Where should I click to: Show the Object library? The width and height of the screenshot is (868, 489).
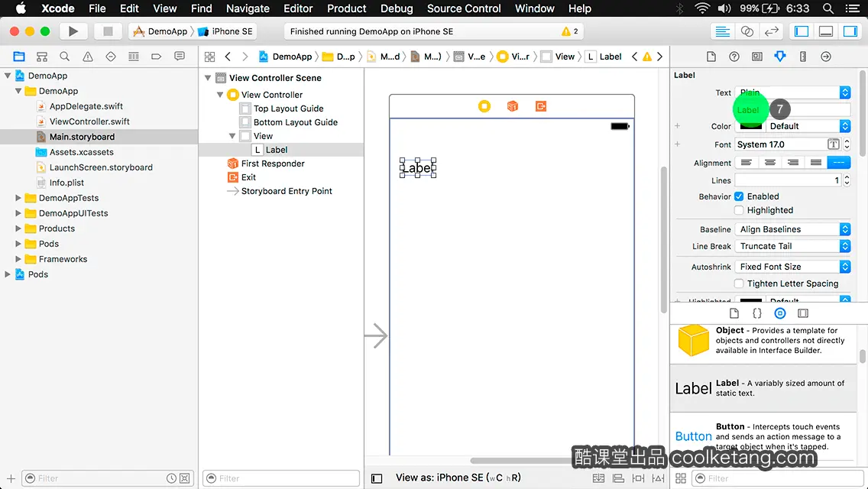(780, 313)
